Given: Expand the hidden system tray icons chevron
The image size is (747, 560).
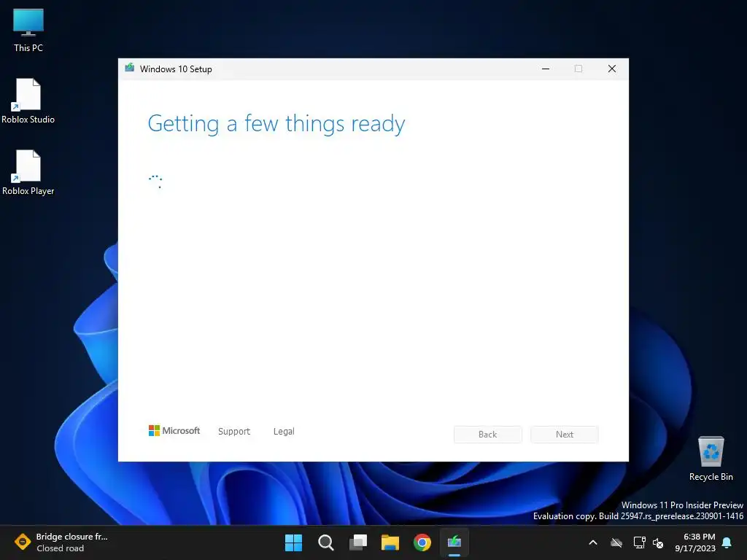Looking at the screenshot, I should (x=593, y=542).
